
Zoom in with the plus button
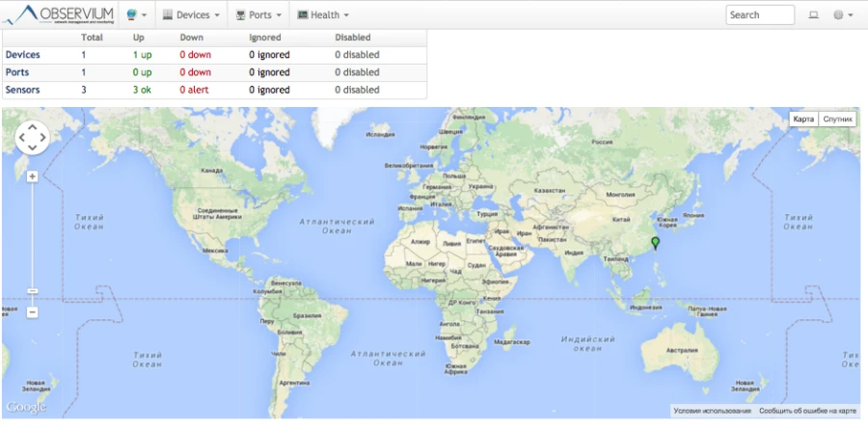(32, 176)
